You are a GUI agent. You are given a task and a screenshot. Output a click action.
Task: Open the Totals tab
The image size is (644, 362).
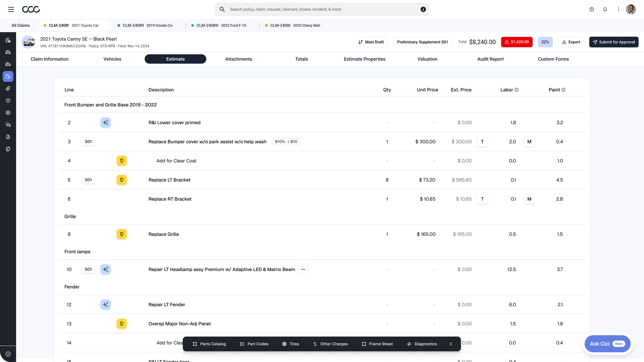click(x=301, y=59)
